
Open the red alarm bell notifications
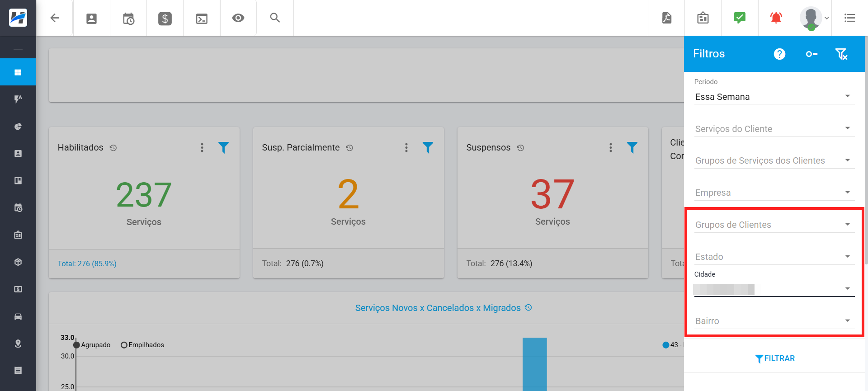(776, 18)
